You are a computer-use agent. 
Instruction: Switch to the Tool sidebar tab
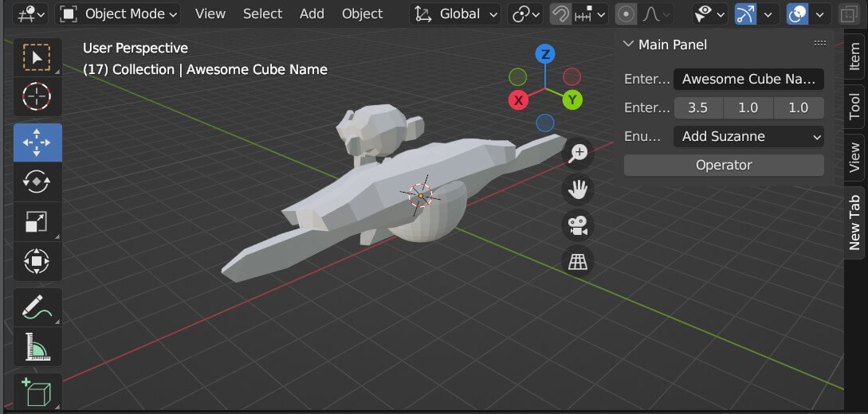click(x=854, y=106)
